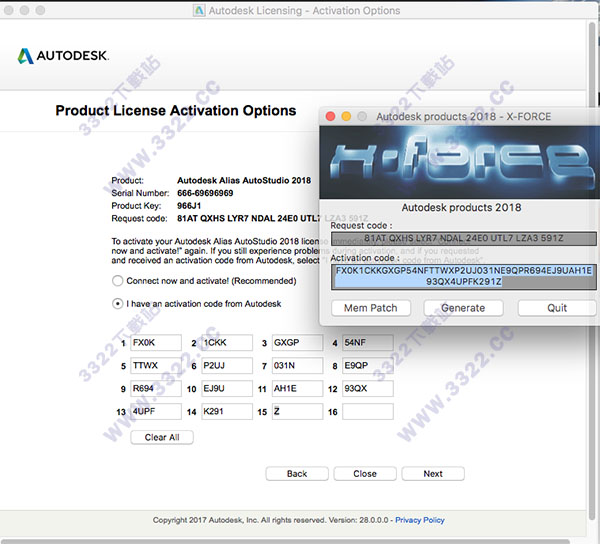Click Next to continue activation
The width and height of the screenshot is (600, 544).
(433, 474)
